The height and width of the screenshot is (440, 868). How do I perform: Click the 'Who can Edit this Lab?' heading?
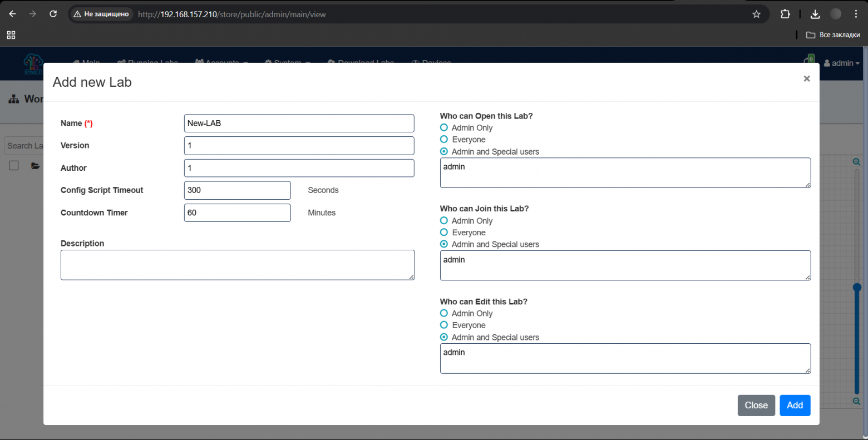484,301
